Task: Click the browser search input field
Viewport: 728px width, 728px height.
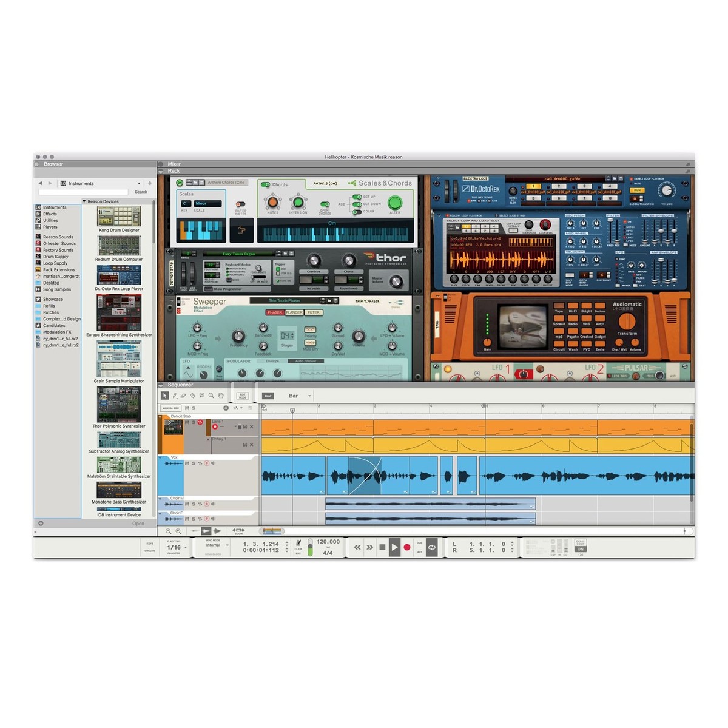Action: pyautogui.click(x=83, y=192)
